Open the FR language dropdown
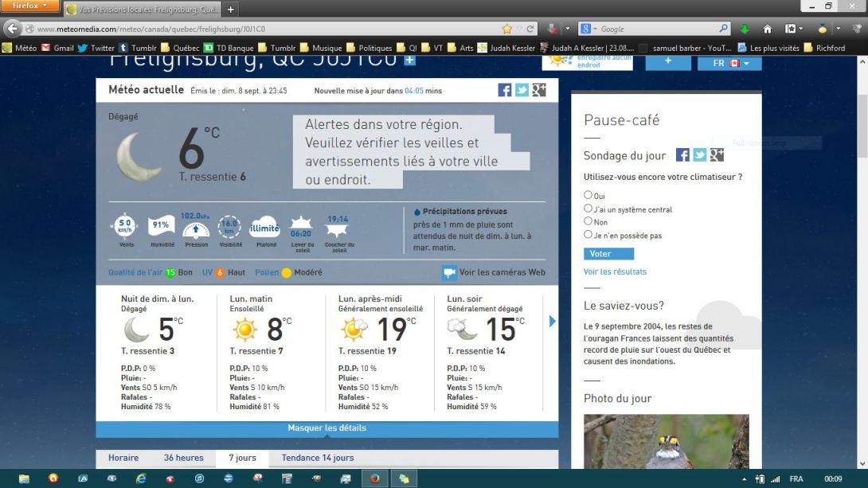 pyautogui.click(x=729, y=62)
